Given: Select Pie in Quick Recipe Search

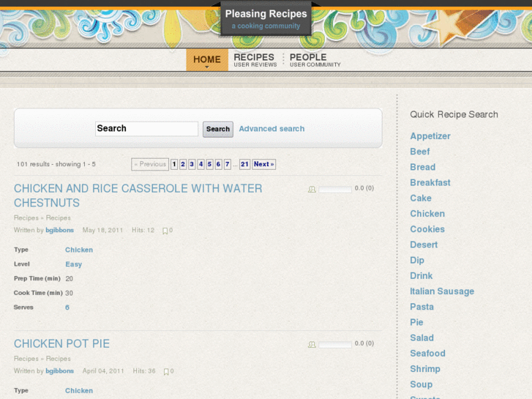Looking at the screenshot, I should [x=416, y=322].
